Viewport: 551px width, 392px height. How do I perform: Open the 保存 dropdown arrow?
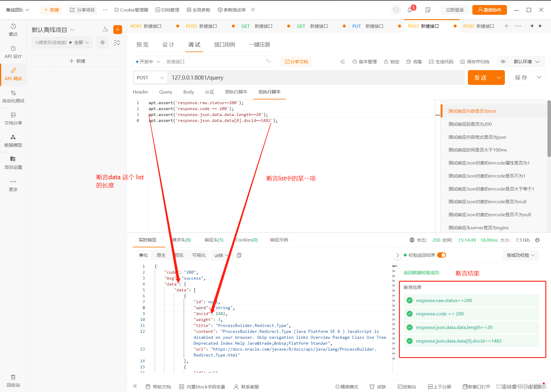coord(539,78)
